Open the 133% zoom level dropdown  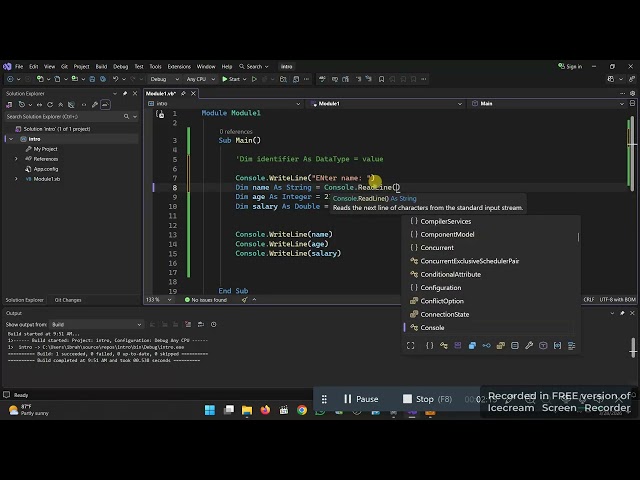[x=158, y=300]
